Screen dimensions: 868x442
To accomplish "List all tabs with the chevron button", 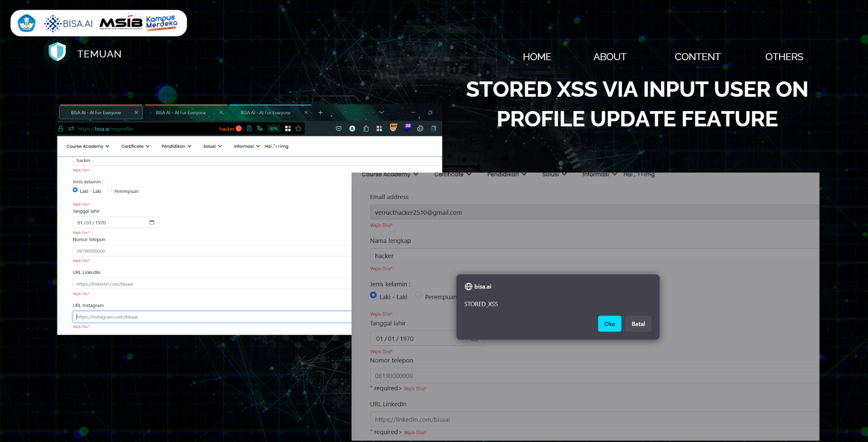I will [382, 112].
